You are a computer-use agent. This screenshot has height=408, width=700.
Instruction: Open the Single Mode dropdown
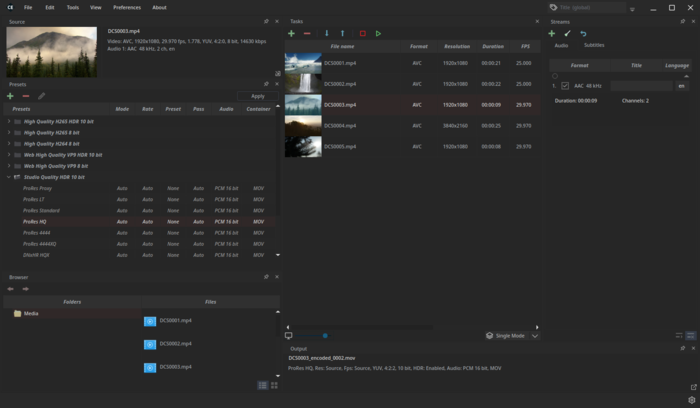point(534,336)
